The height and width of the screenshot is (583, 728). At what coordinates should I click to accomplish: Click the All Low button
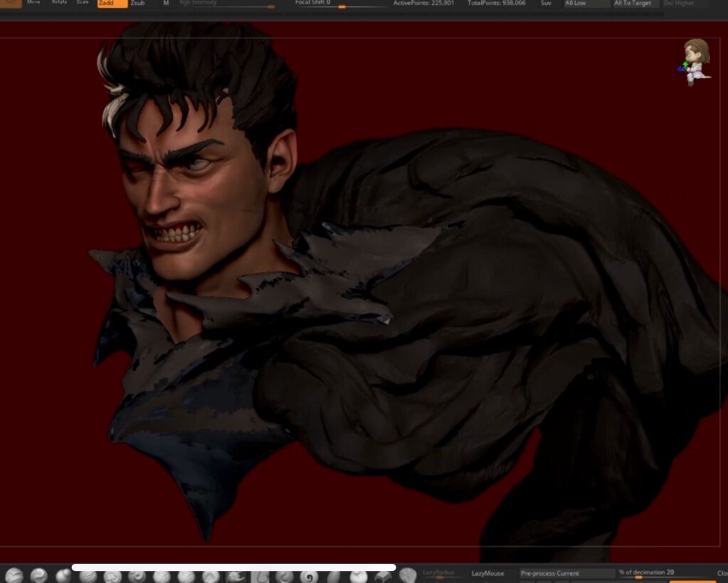[586, 4]
